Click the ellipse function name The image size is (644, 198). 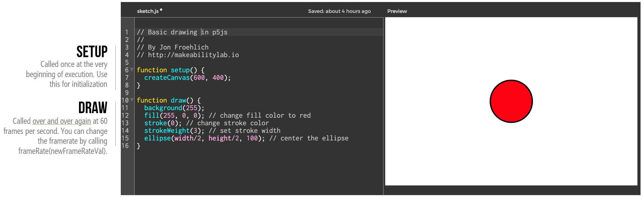(x=157, y=138)
